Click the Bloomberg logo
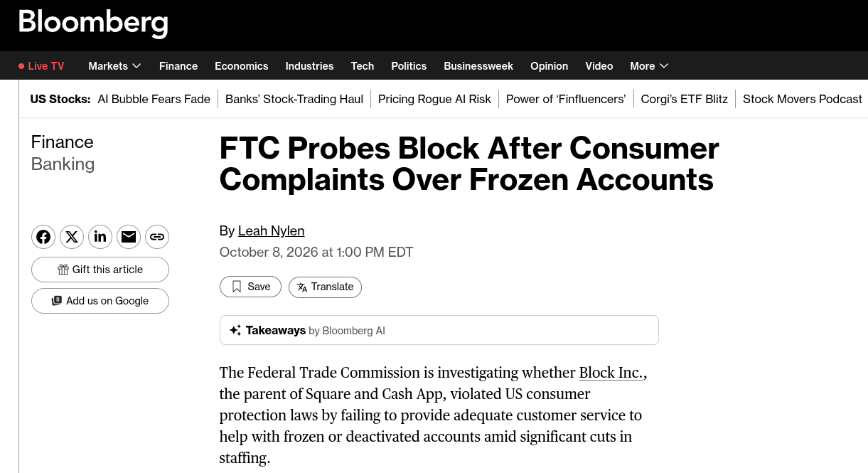 pyautogui.click(x=93, y=23)
